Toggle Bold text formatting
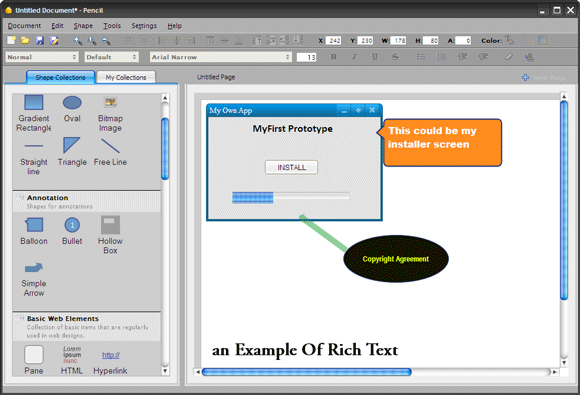This screenshot has width=580, height=395. pos(334,57)
